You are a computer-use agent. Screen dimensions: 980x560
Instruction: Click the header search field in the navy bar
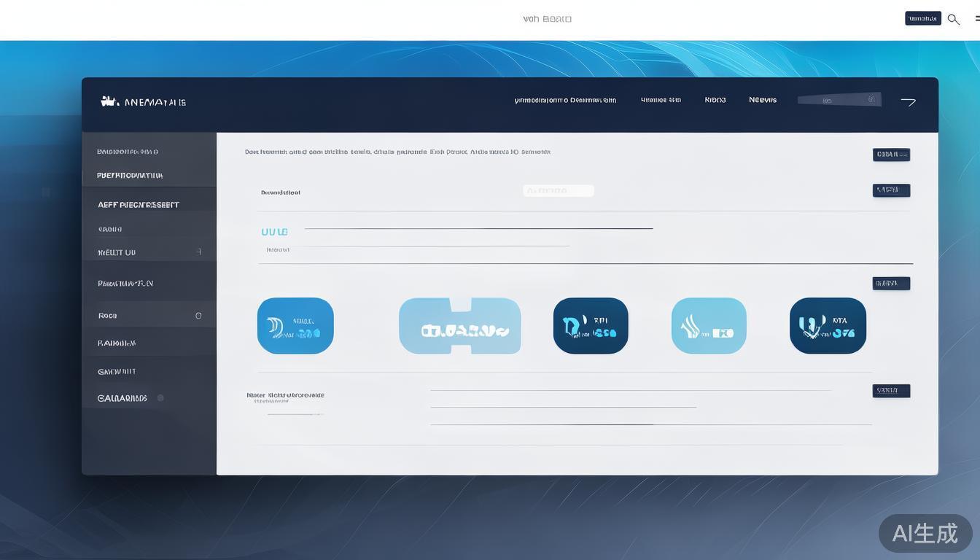point(839,100)
